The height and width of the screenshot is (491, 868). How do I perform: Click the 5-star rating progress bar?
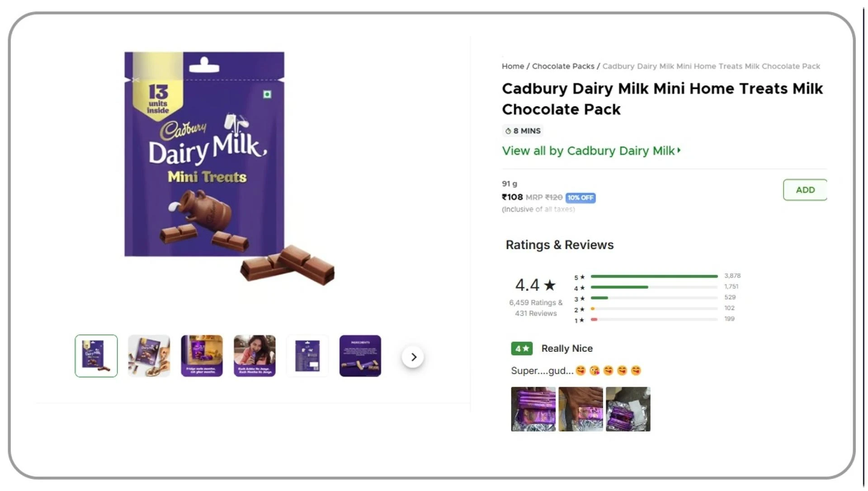(x=654, y=276)
